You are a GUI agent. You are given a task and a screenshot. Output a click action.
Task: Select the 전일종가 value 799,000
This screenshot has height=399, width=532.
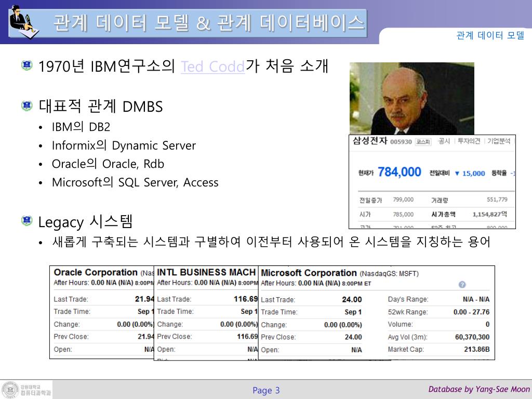coord(403,199)
